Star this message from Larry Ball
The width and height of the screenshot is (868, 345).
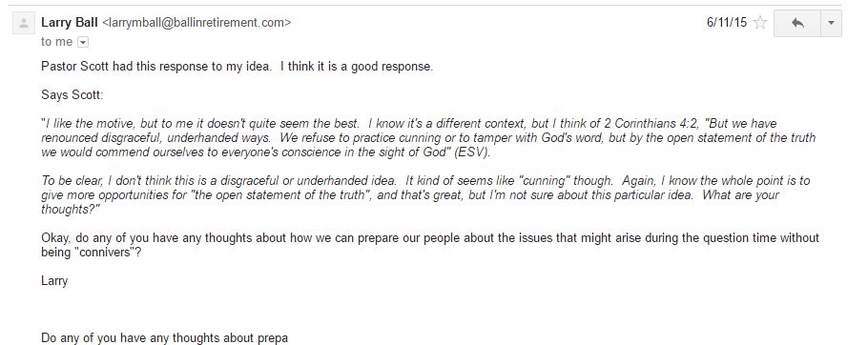click(760, 23)
